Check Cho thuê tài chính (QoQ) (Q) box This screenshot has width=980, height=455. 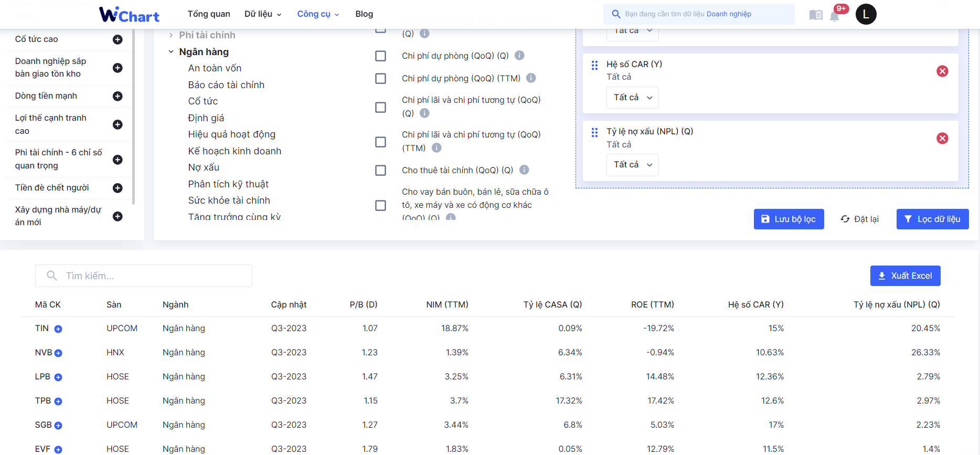click(381, 170)
